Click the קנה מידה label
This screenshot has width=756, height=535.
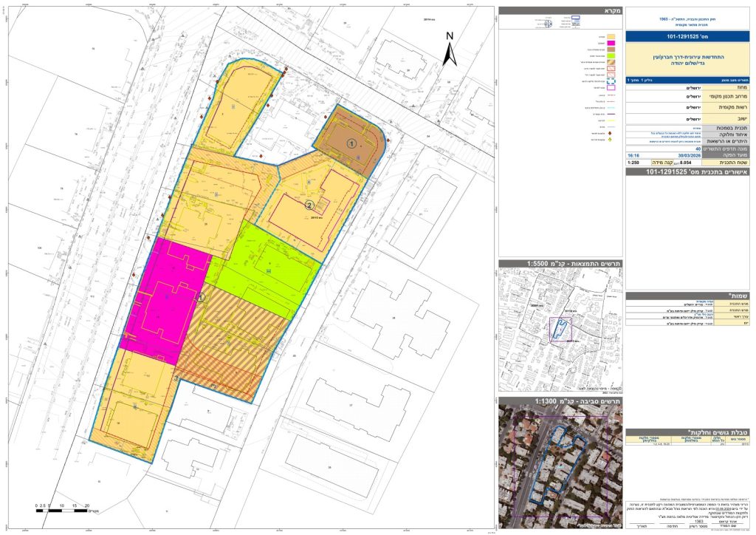(662, 163)
